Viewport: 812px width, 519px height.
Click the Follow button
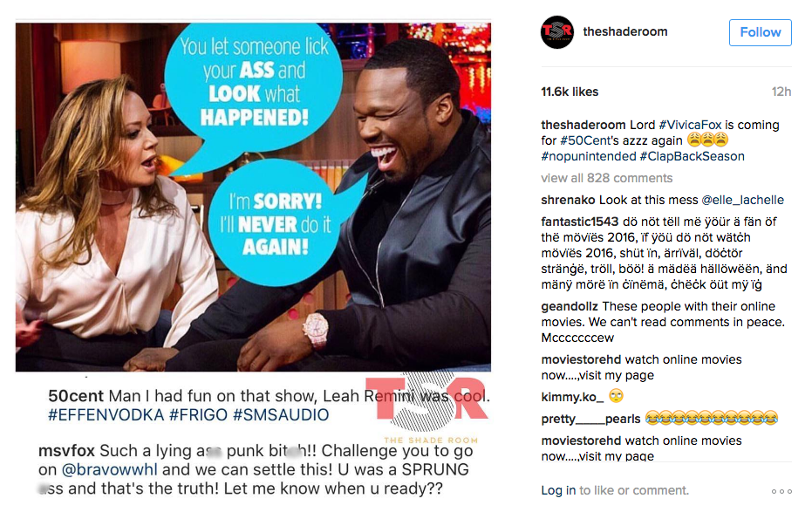click(761, 32)
